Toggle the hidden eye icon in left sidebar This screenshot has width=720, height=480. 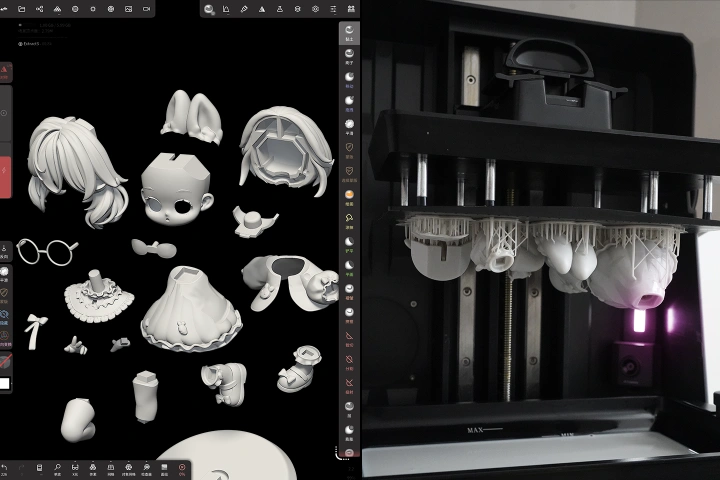click(x=5, y=316)
